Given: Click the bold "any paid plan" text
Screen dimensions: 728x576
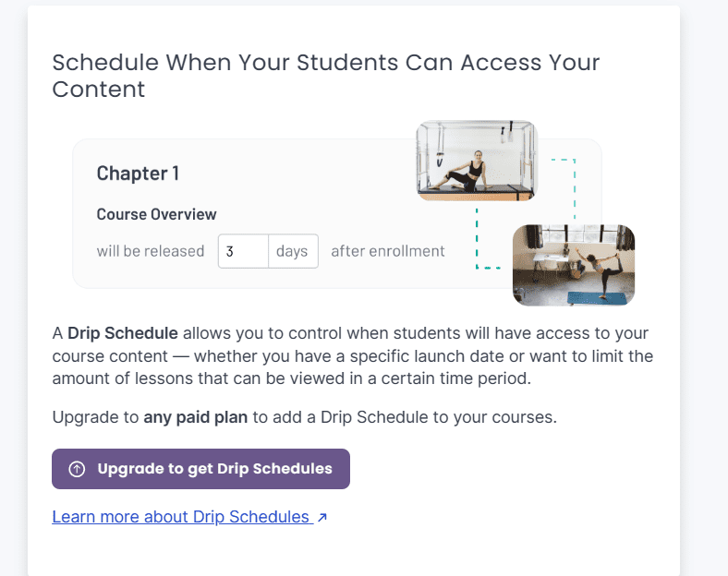Looking at the screenshot, I should tap(195, 417).
